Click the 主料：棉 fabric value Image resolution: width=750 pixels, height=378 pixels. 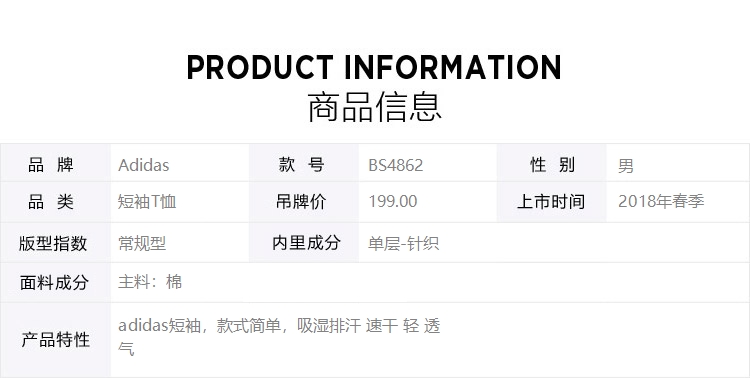click(150, 282)
